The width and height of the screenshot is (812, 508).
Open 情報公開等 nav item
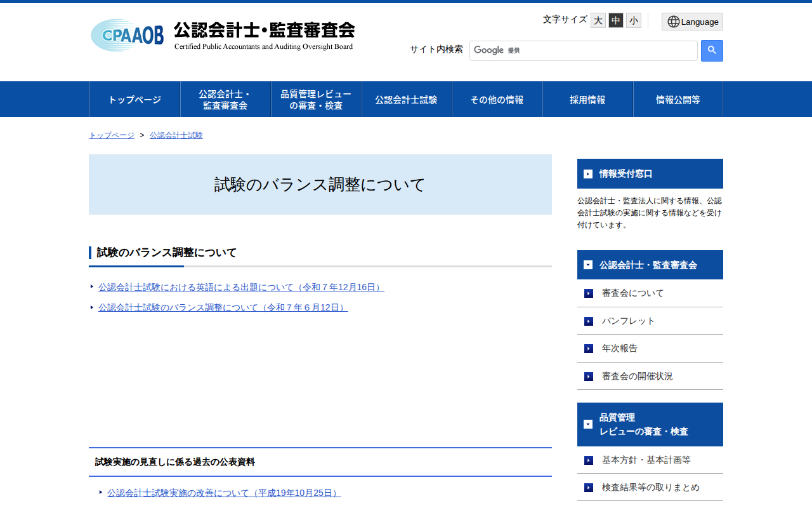pos(678,99)
